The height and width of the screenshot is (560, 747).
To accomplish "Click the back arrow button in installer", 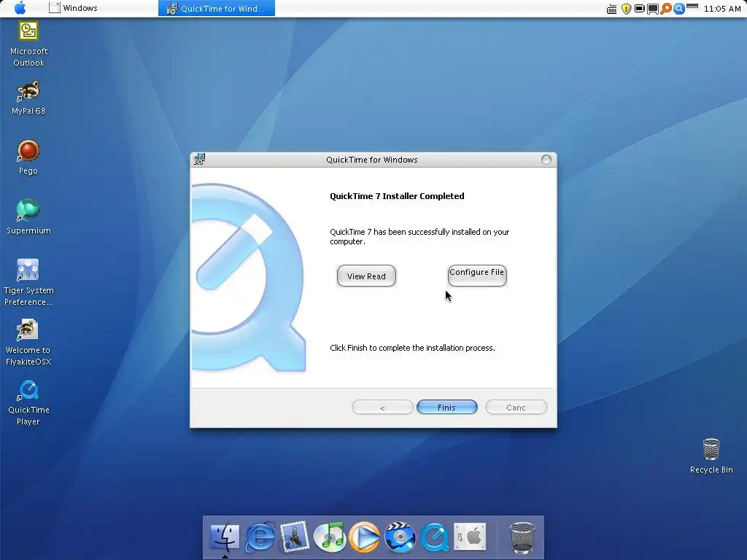I will pos(382,407).
